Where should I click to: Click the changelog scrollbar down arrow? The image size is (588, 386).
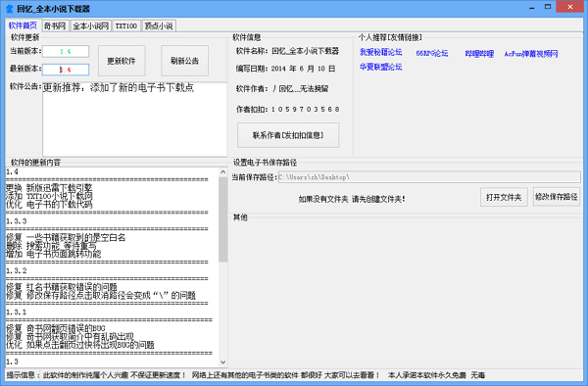[x=223, y=362]
